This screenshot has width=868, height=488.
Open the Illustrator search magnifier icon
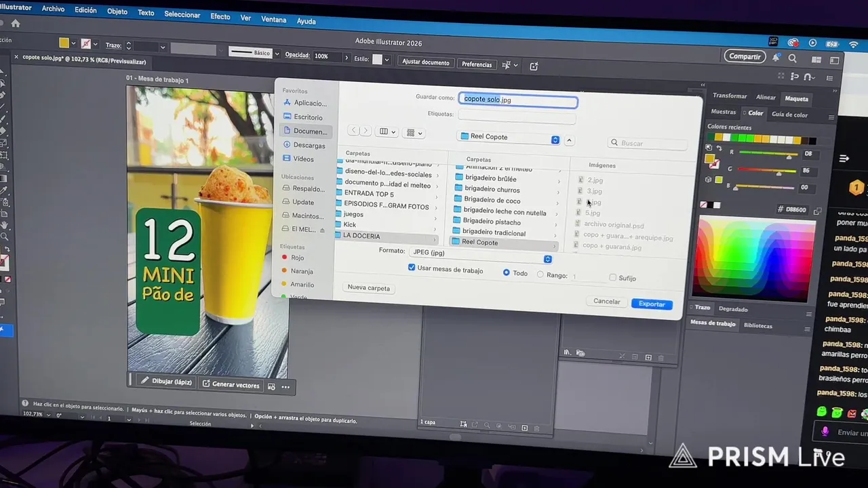pos(792,58)
